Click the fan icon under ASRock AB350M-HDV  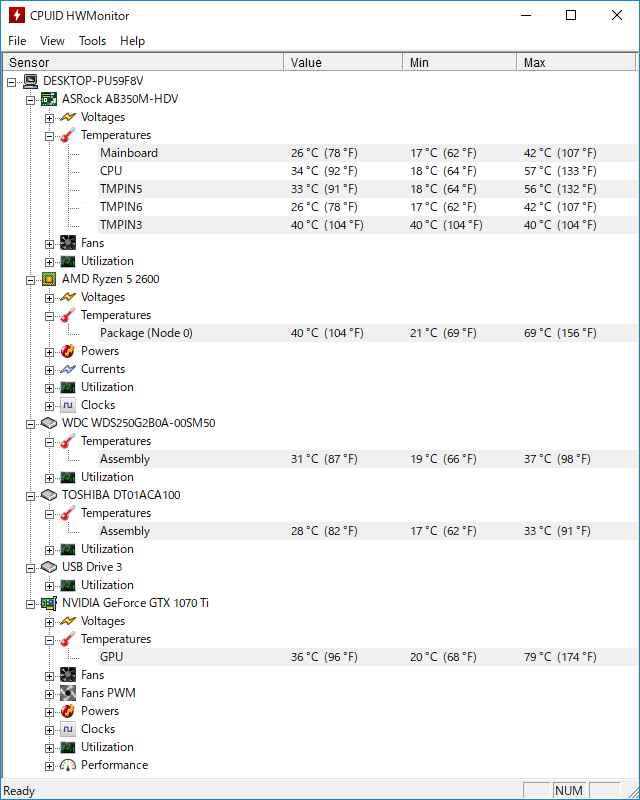(68, 243)
